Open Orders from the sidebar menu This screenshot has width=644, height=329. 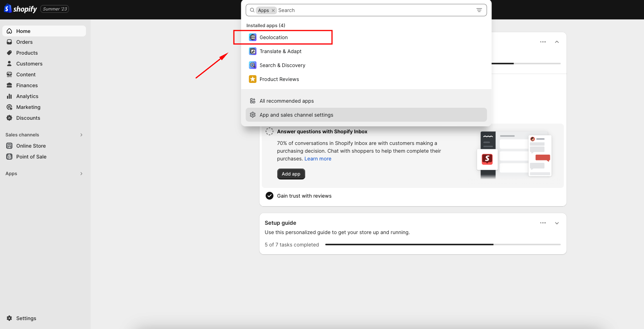click(x=24, y=42)
